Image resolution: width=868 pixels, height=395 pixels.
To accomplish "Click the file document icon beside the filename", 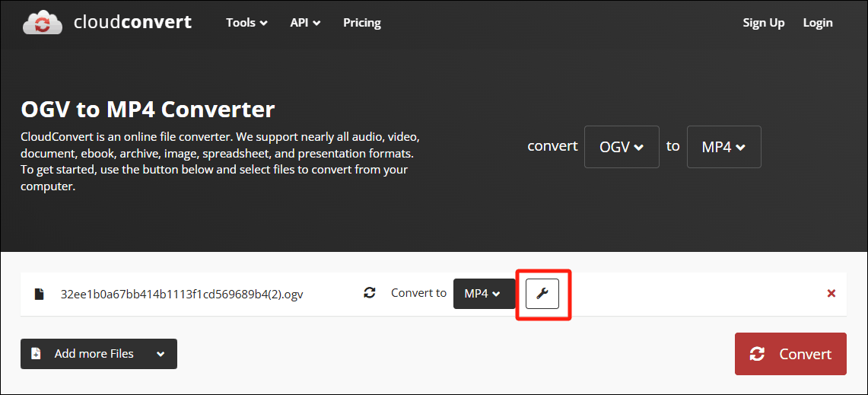I will tap(39, 294).
